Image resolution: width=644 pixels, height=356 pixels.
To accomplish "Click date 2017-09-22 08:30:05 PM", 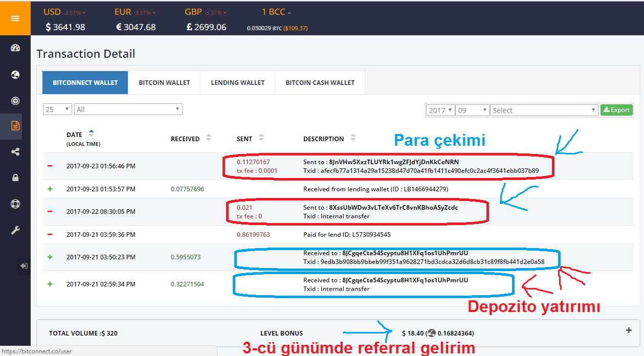I will [101, 212].
